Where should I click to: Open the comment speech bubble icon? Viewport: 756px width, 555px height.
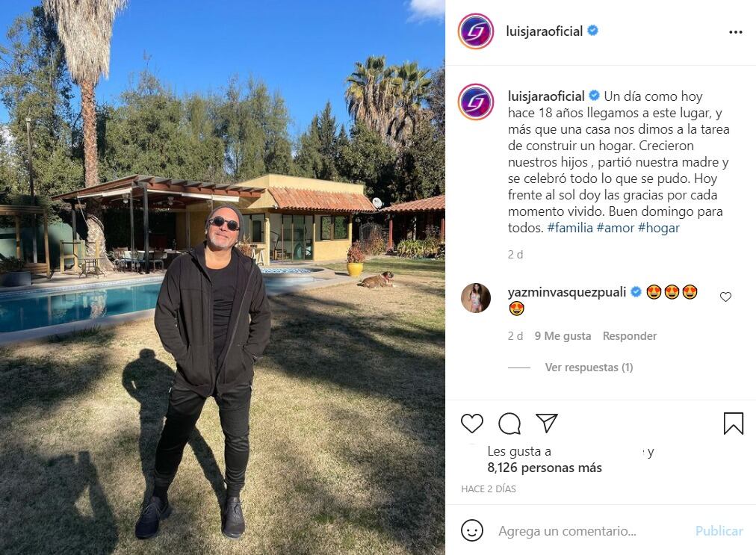[509, 424]
